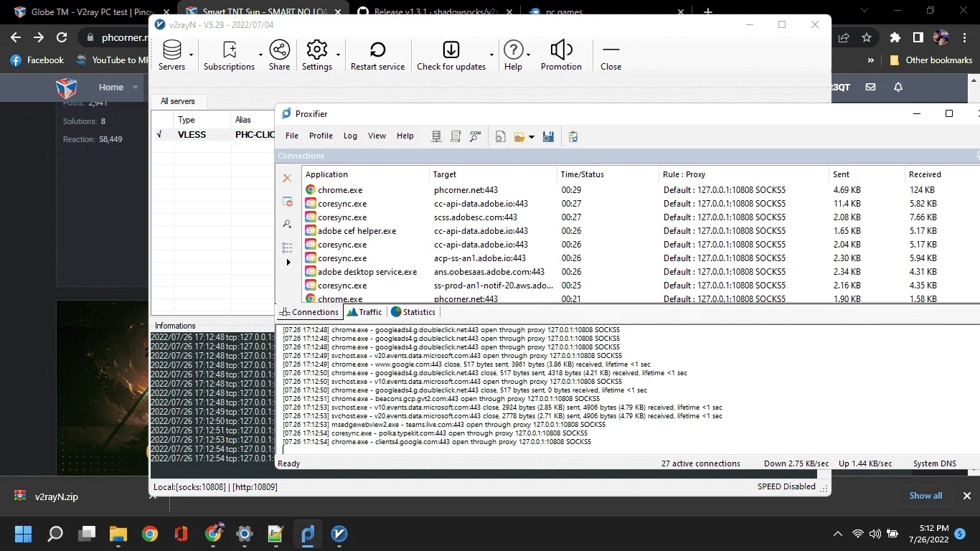Open the v2rayN Help button
This screenshot has width=980, height=551.
pos(513,55)
